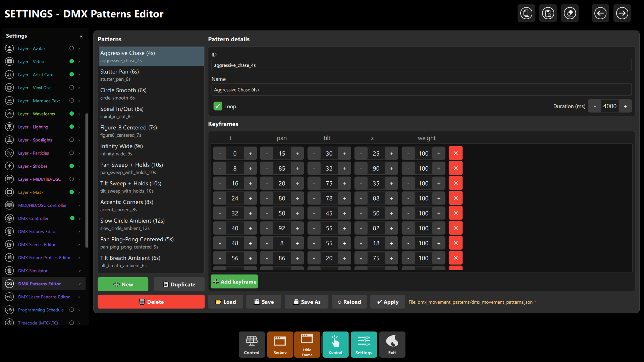
Task: Go back with the left arrow icon
Action: click(x=600, y=13)
